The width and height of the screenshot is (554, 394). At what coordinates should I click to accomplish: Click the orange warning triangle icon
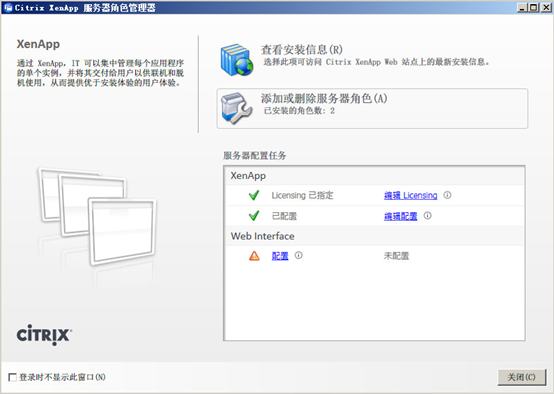point(254,255)
